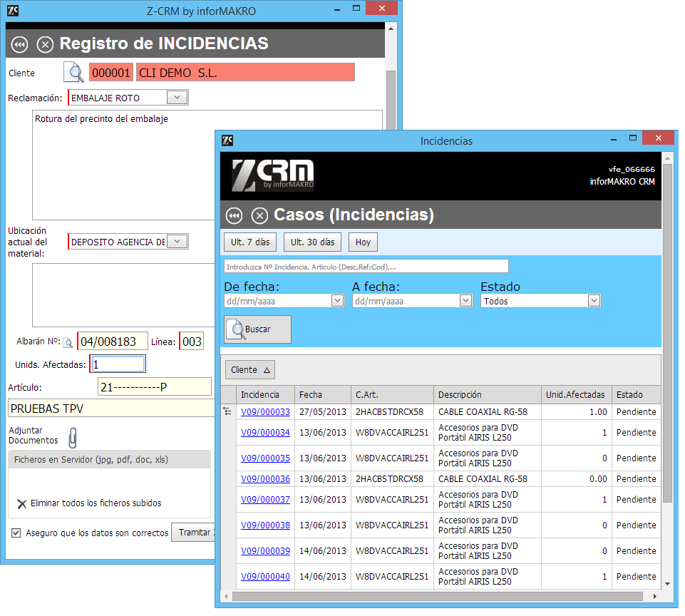Open incident link V09/000033
This screenshot has width=685, height=616.
266,412
